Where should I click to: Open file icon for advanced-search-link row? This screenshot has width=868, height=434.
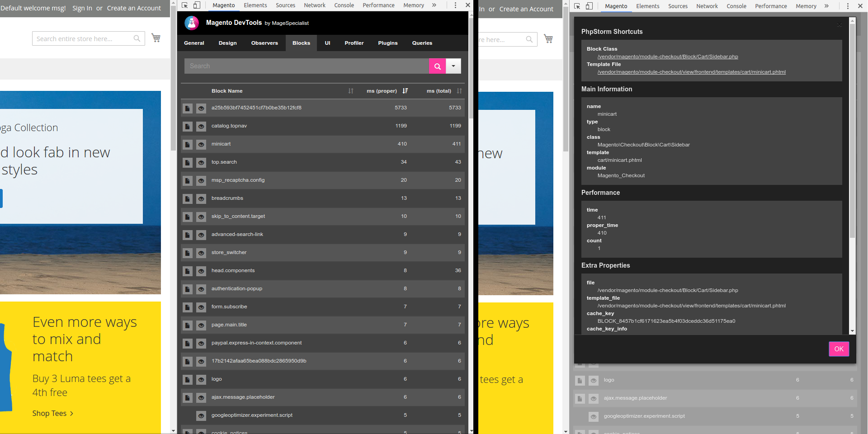tap(188, 235)
